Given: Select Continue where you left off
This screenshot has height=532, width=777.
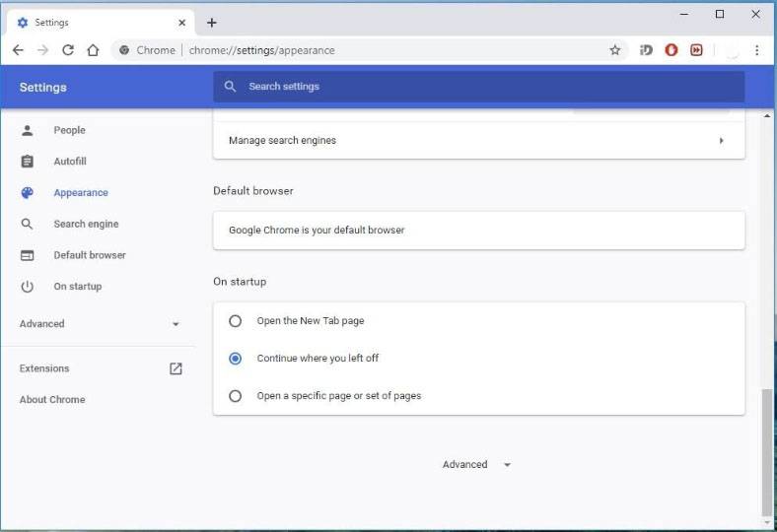Looking at the screenshot, I should point(236,359).
